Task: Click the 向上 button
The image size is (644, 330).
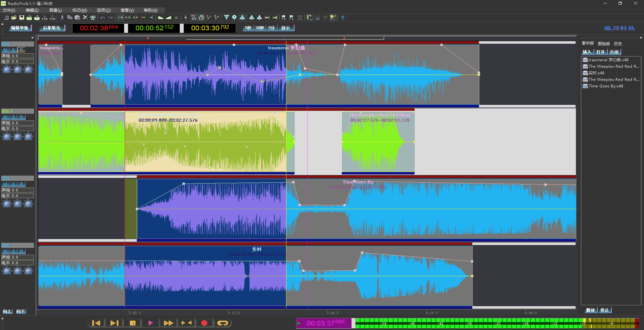Action: [7, 311]
